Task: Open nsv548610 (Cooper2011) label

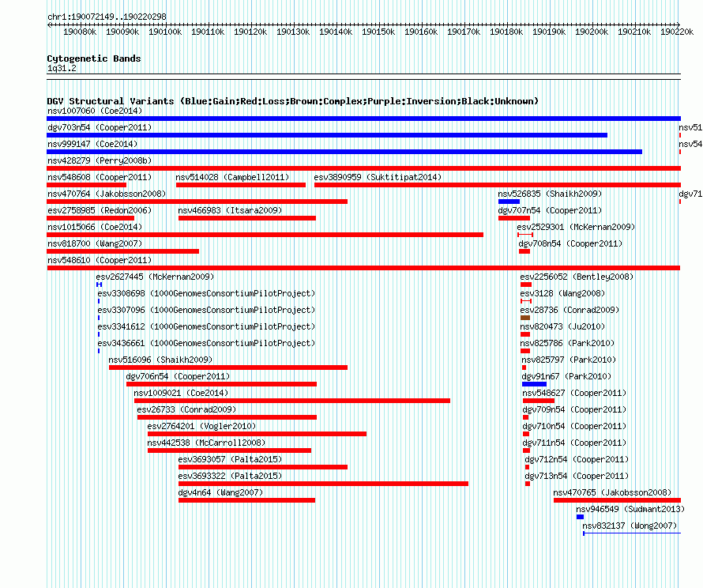Action: click(x=100, y=260)
